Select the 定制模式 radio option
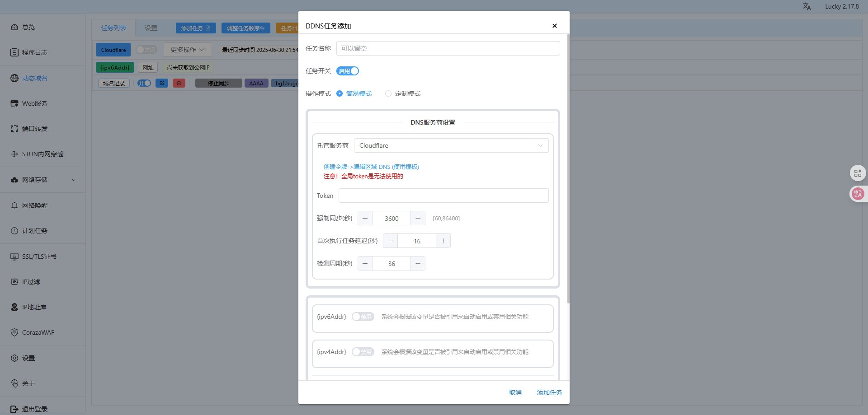 click(388, 93)
